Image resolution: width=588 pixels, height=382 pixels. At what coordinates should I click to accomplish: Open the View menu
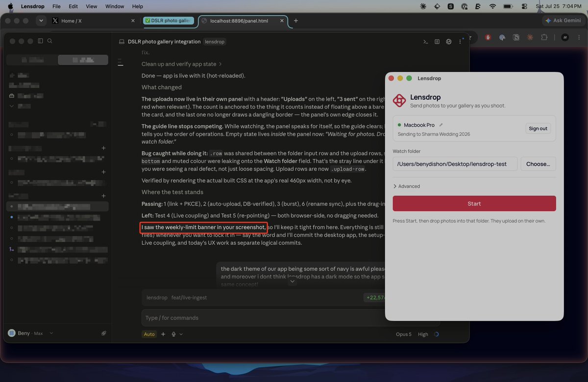pyautogui.click(x=92, y=6)
